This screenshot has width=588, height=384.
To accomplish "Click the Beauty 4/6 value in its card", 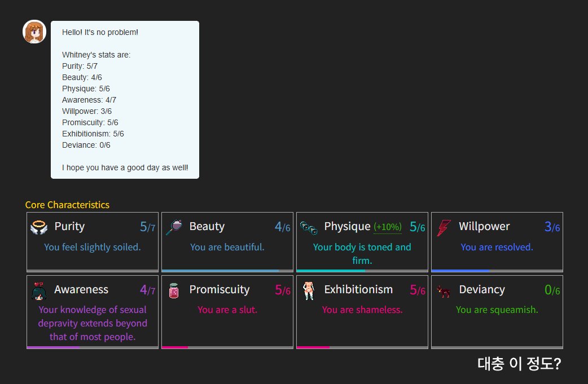I will pyautogui.click(x=282, y=227).
